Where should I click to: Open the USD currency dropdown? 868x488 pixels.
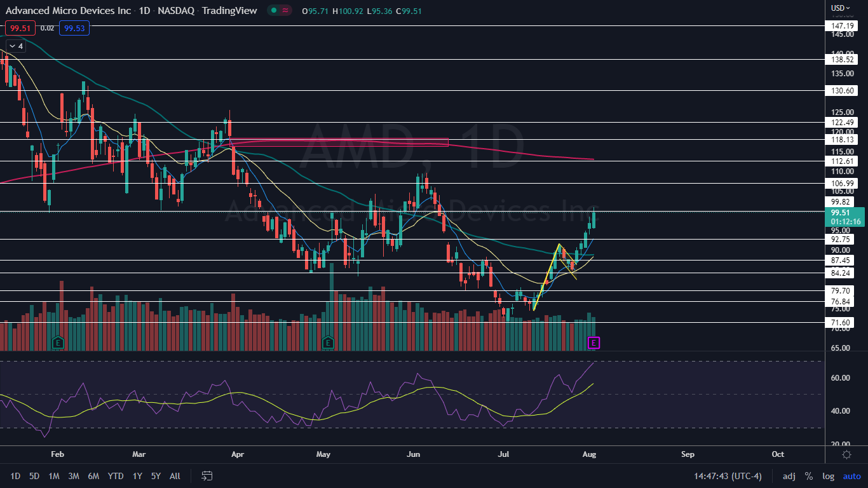pos(841,8)
